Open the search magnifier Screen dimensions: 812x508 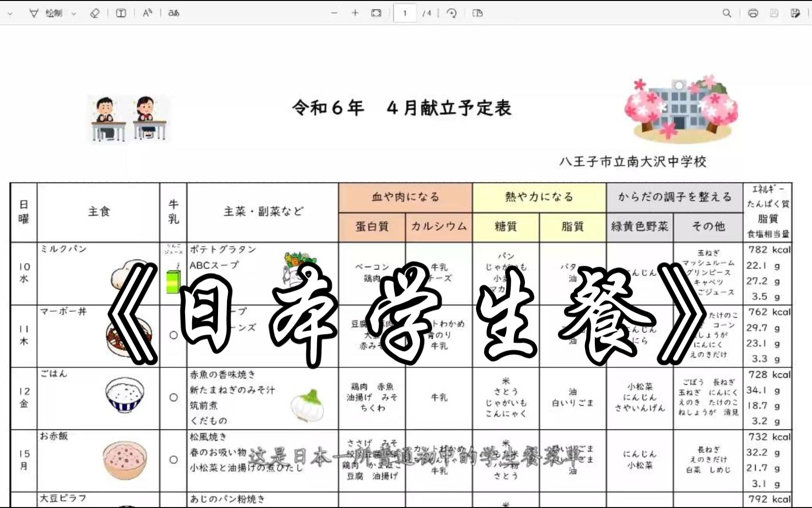point(726,13)
